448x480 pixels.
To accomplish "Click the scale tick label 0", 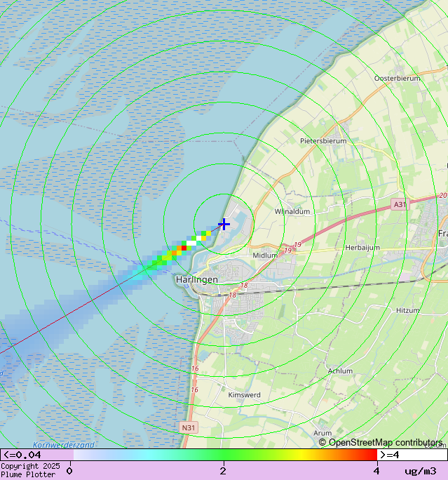I will 69,471.
